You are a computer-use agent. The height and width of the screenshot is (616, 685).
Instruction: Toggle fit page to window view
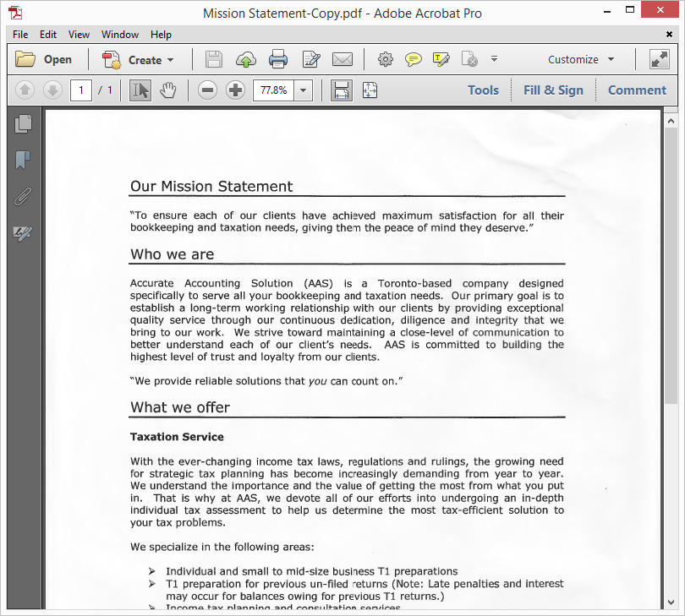click(x=370, y=90)
